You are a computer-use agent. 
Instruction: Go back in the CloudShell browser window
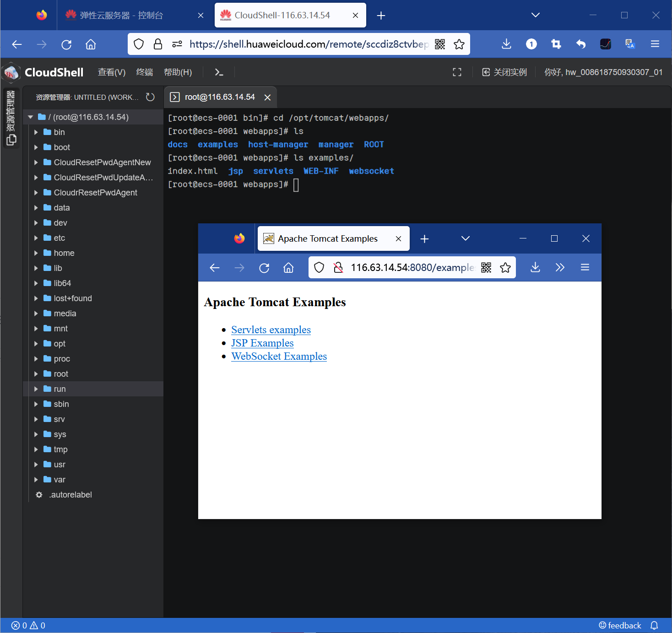coord(17,44)
